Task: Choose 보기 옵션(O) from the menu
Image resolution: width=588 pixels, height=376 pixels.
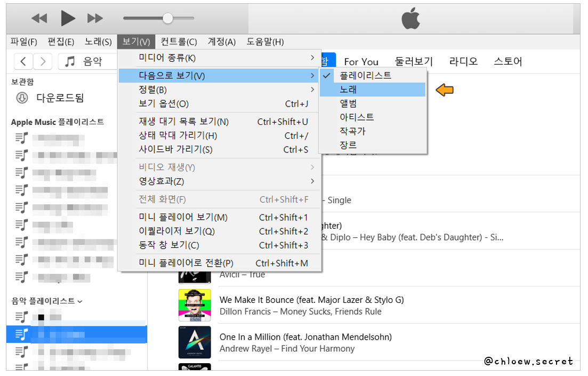Action: pos(220,103)
